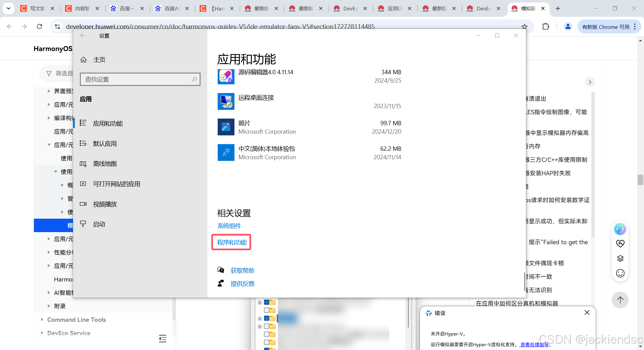This screenshot has height=350, width=644.
Task: Close the 模拟器 browser tab
Action: coord(543,8)
